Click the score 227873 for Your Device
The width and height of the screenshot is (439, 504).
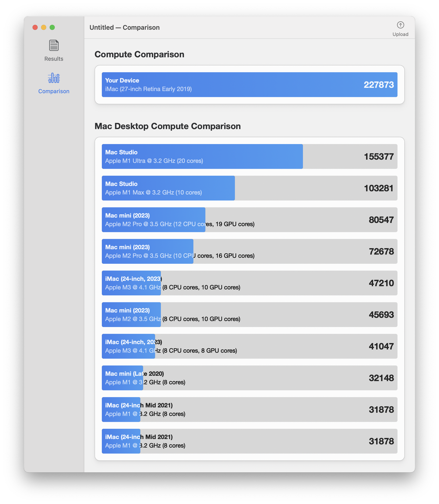379,85
